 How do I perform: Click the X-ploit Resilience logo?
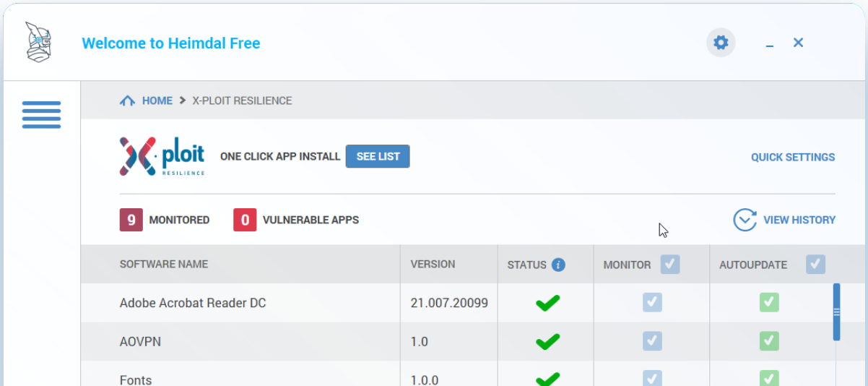162,156
